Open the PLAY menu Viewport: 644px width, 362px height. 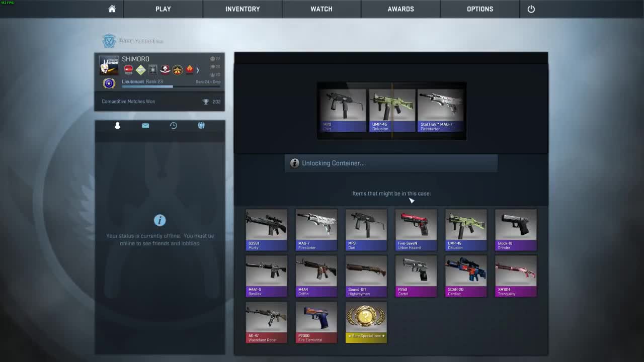click(163, 9)
